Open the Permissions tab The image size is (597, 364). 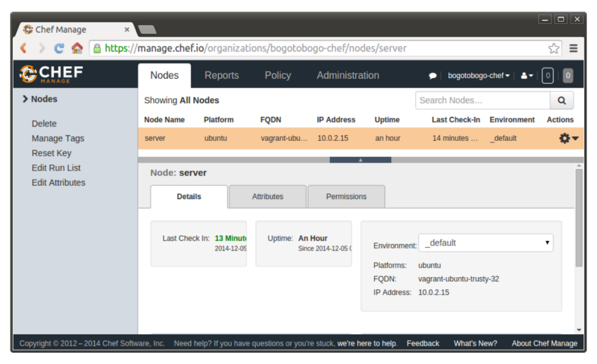pos(346,197)
